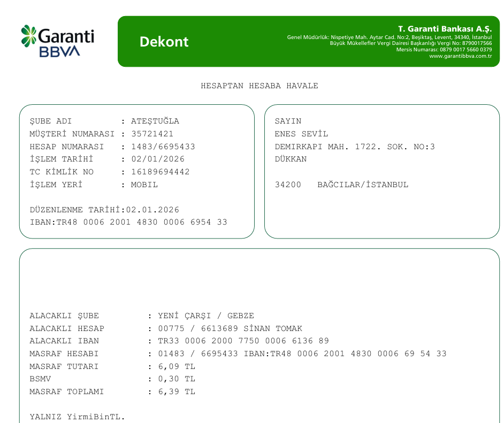Click the BSMV label
The width and height of the screenshot is (504, 423).
40,379
